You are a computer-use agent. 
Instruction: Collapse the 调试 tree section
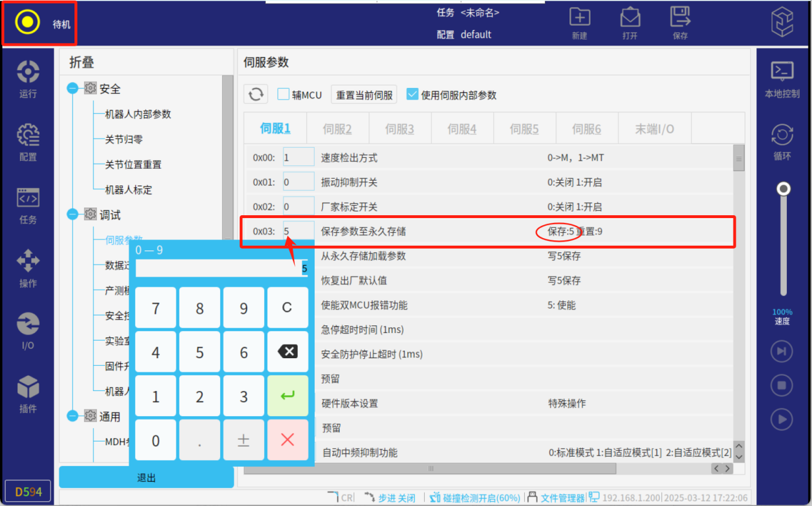[73, 215]
